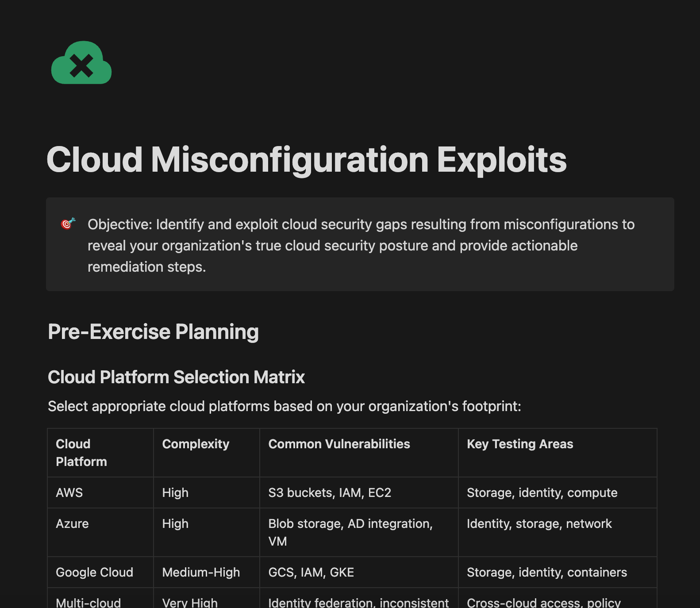Click the 'GCS, IAM, GKE' cell
700x608 pixels.
tap(359, 572)
